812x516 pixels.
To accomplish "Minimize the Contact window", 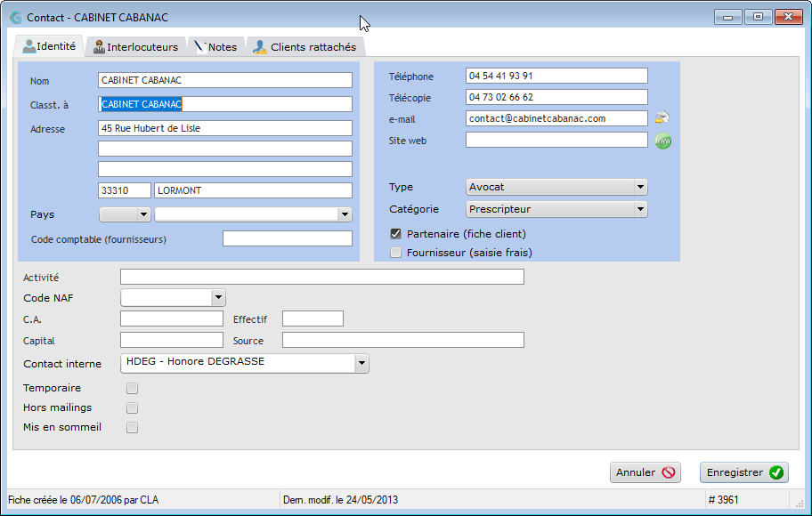I will coord(728,17).
